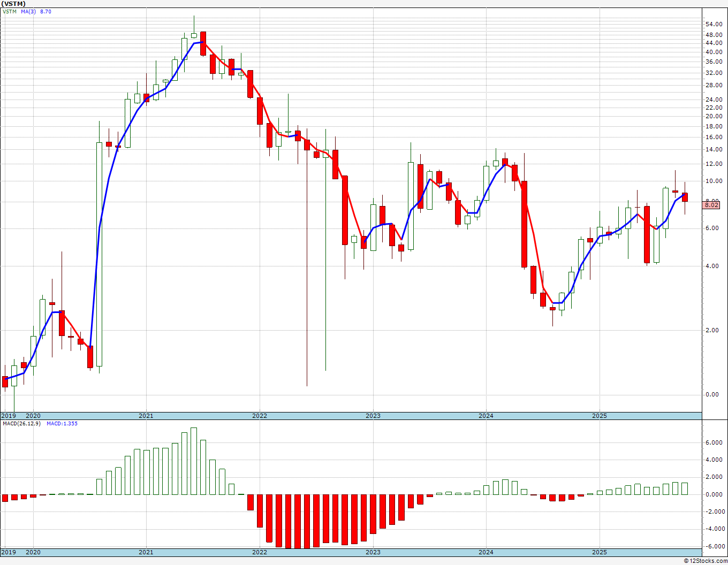The height and width of the screenshot is (565, 728).
Task: Select the MA value 8.70 in the legend
Action: coord(45,11)
